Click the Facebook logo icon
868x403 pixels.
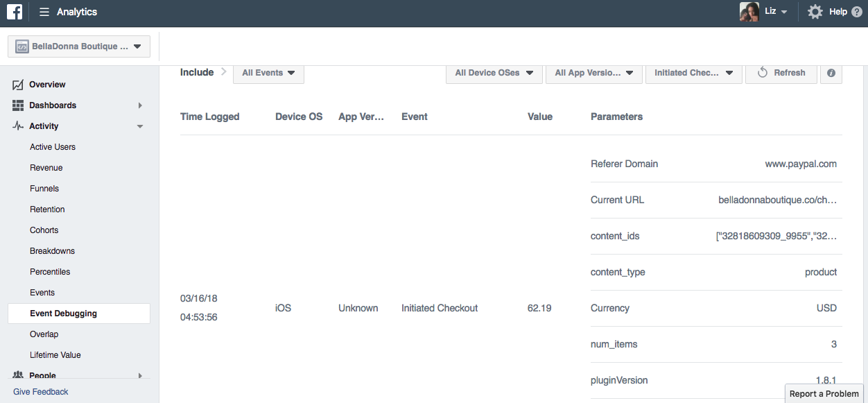(15, 12)
